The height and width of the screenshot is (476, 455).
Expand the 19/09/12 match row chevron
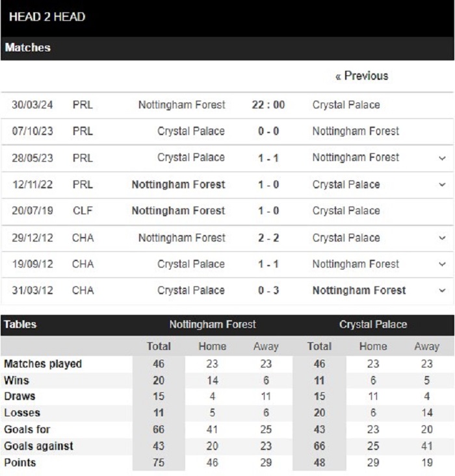[x=442, y=264]
